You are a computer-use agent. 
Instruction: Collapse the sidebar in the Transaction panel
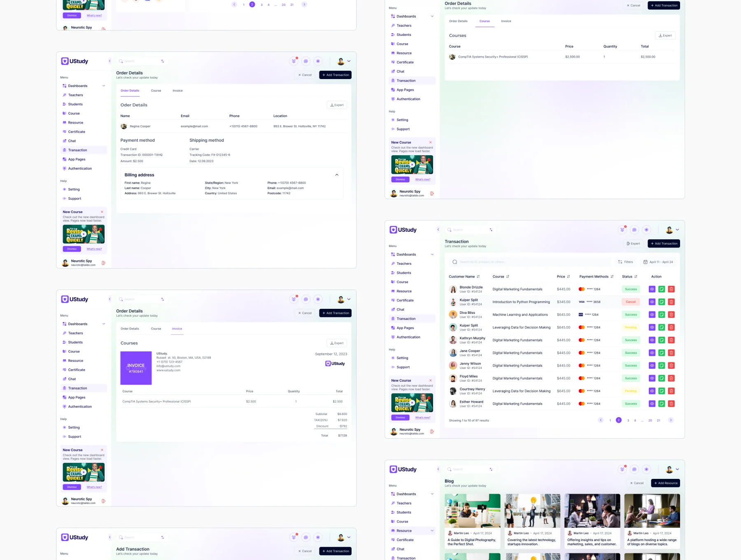[438, 230]
